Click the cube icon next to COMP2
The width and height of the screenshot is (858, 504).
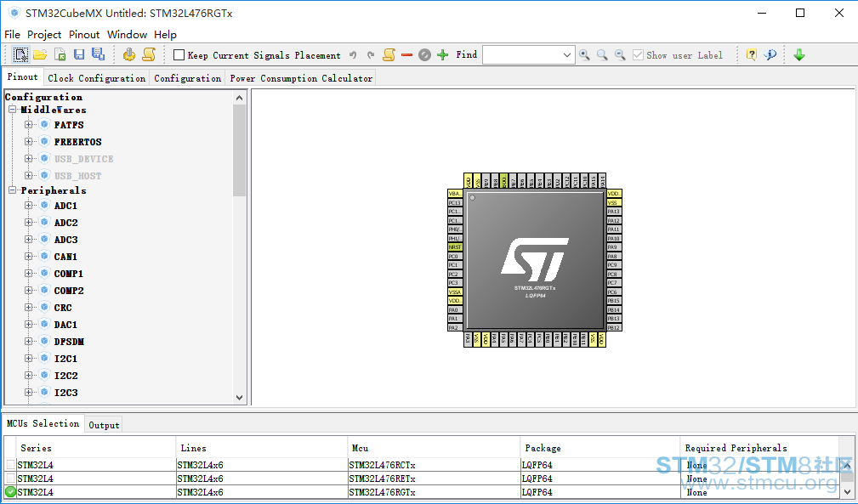(45, 291)
